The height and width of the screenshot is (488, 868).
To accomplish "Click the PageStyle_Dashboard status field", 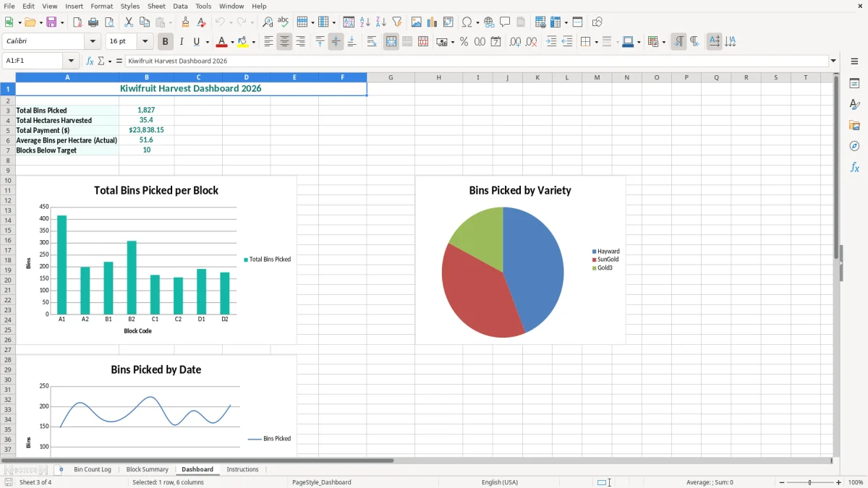I will 322,482.
